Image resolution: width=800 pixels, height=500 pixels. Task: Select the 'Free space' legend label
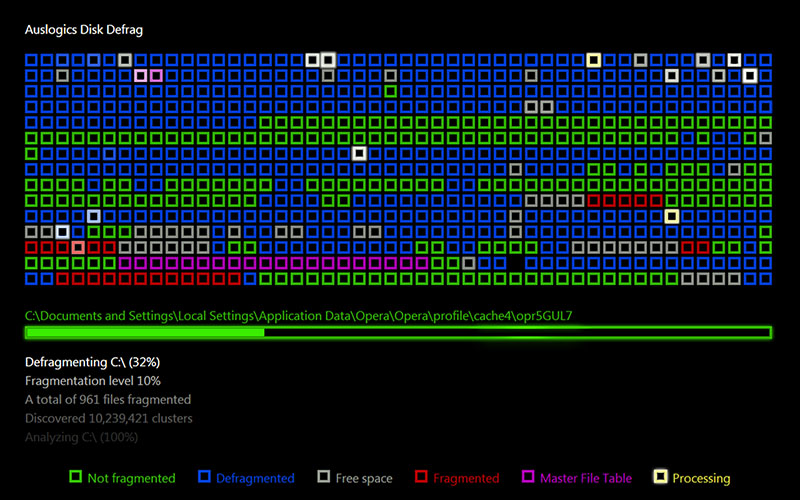364,479
